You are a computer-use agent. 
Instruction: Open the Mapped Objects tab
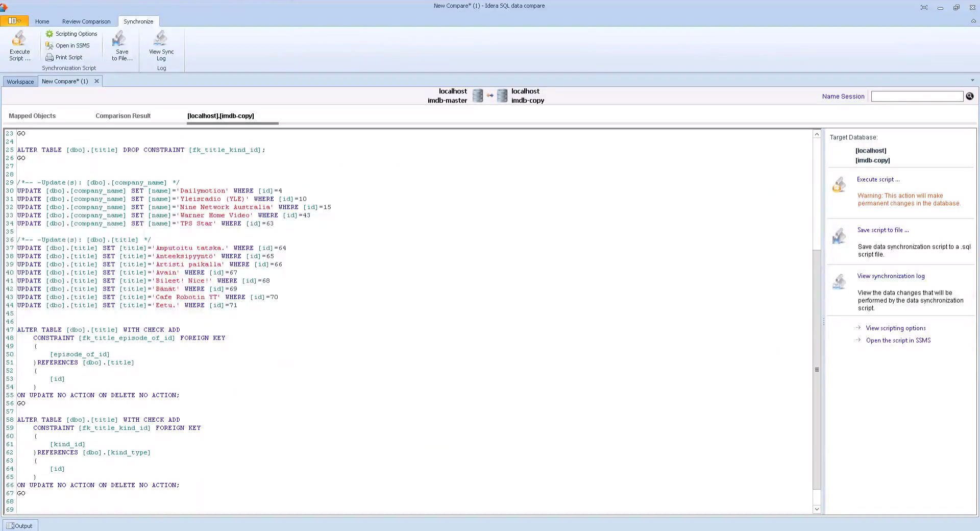[x=32, y=116]
